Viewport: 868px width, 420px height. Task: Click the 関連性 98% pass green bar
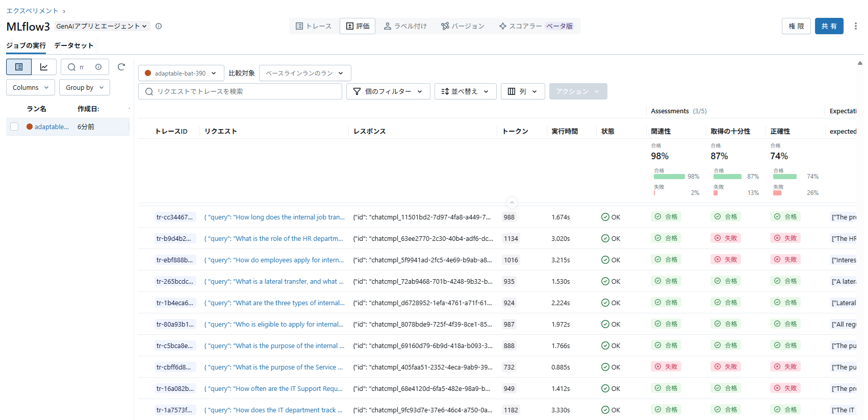click(669, 177)
